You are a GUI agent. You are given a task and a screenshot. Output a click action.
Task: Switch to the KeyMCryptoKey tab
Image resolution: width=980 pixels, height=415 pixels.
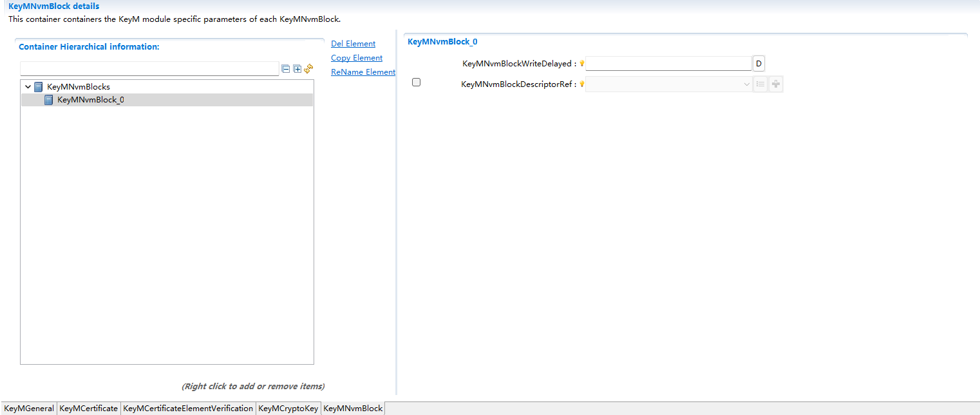[288, 408]
